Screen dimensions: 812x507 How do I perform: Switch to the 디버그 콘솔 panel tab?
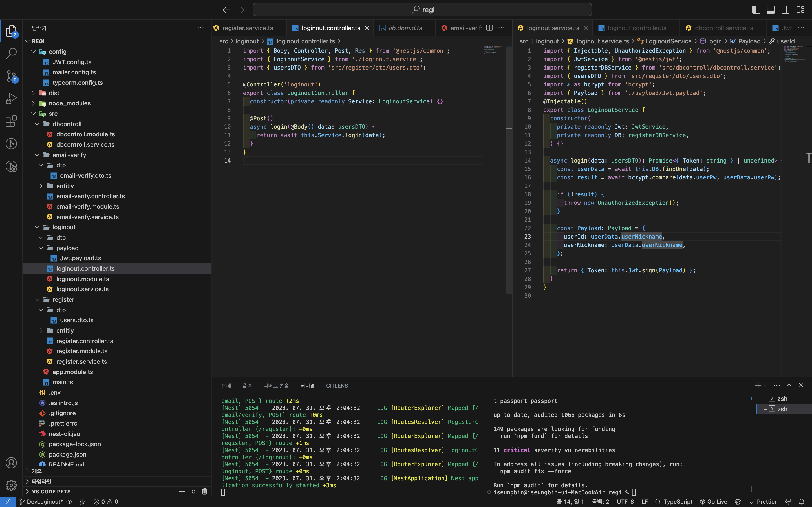[x=276, y=386]
